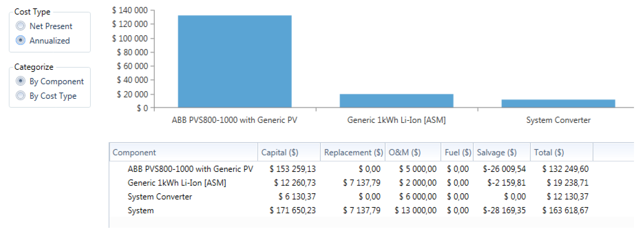Click Li-Ion replacement cell $ 7 137,79
Screen dimensions: 644x234
coord(362,183)
